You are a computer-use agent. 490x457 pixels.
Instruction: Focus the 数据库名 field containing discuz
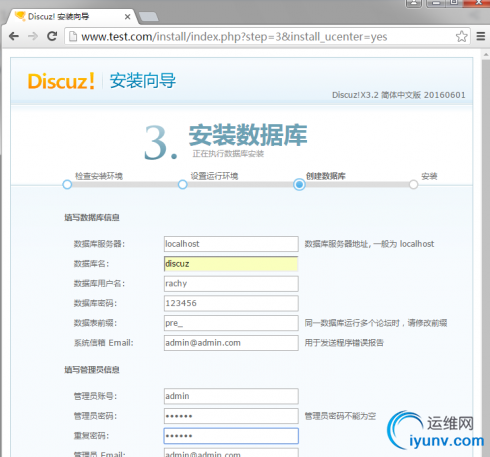231,264
